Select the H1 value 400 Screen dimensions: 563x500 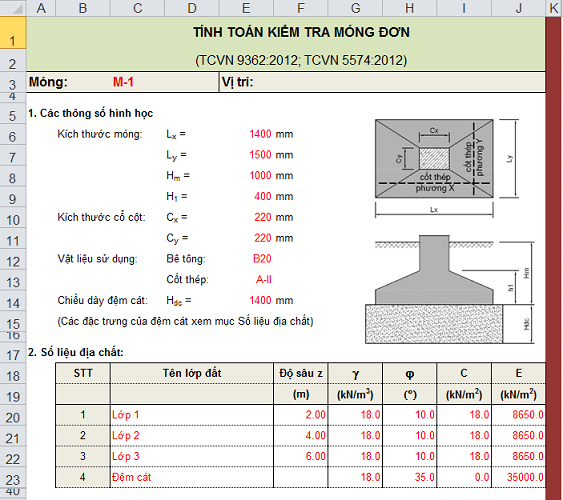click(x=262, y=196)
